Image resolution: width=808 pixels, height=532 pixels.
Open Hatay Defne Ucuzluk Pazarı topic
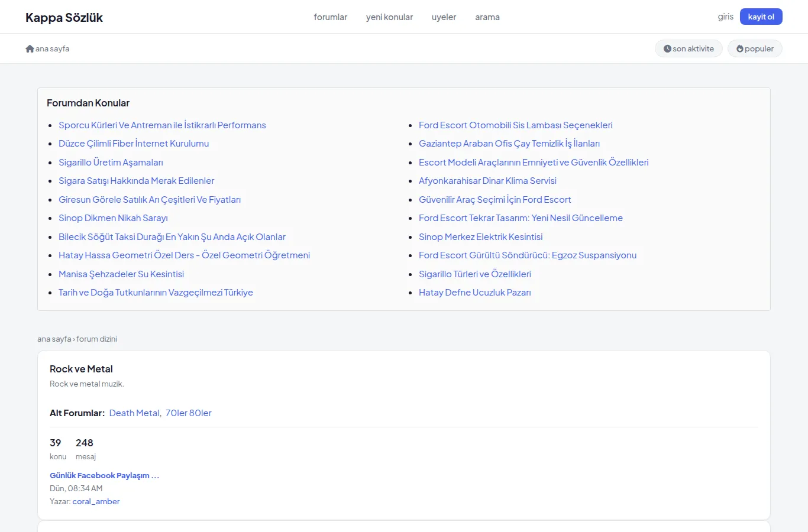(475, 293)
